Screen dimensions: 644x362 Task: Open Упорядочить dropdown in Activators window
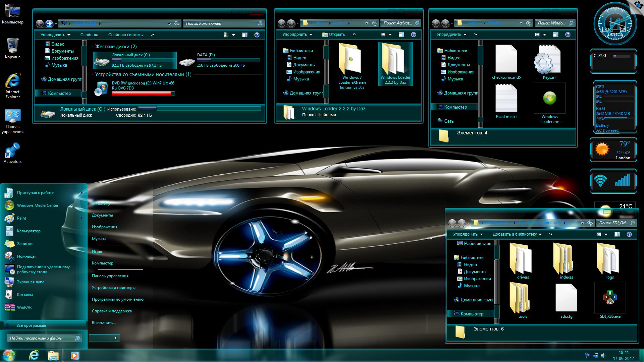coord(297,35)
